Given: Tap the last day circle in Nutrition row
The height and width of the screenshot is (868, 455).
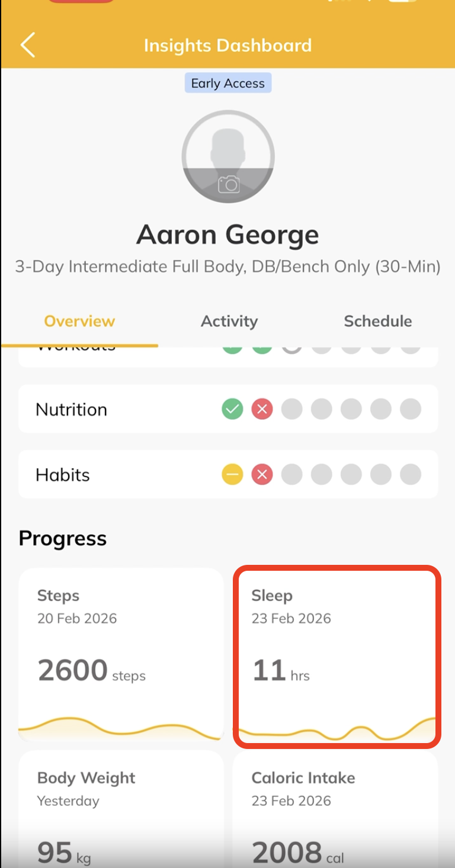Looking at the screenshot, I should (410, 409).
